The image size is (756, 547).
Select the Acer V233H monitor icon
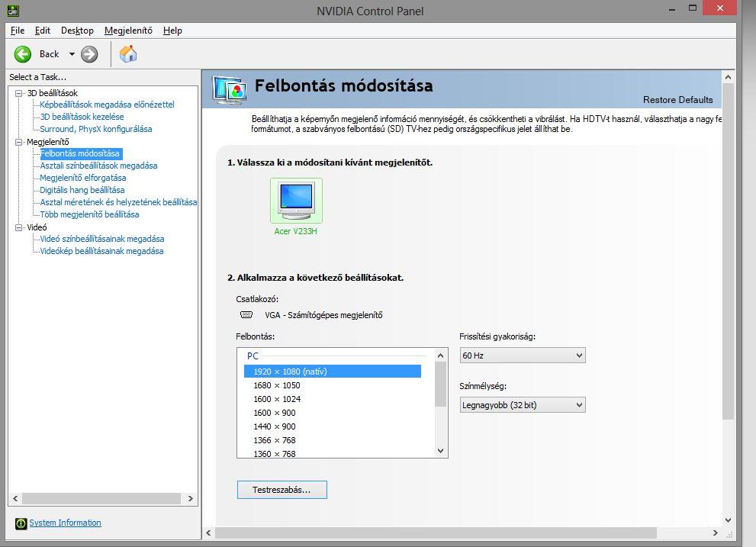(296, 200)
